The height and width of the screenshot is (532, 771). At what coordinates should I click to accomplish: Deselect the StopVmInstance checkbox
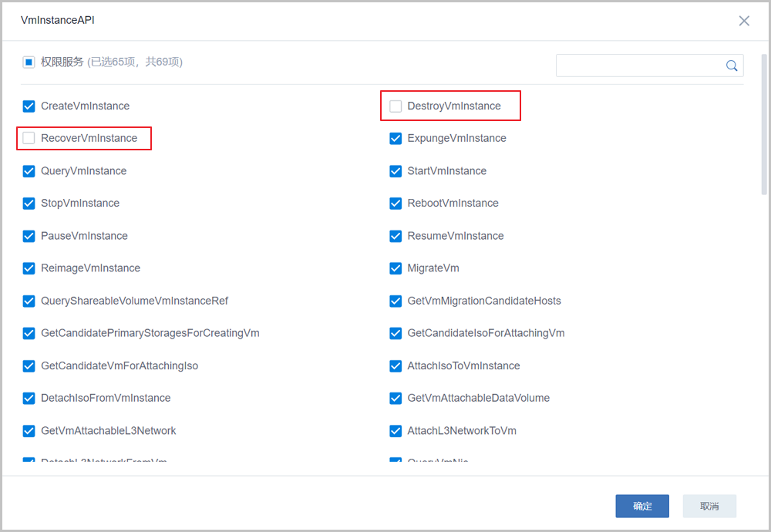(x=29, y=204)
